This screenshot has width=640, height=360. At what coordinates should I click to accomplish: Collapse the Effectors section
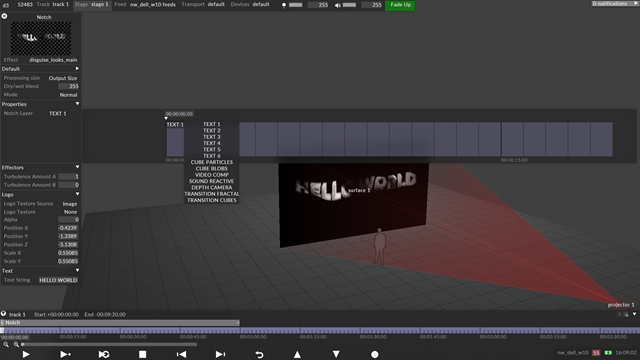point(77,167)
